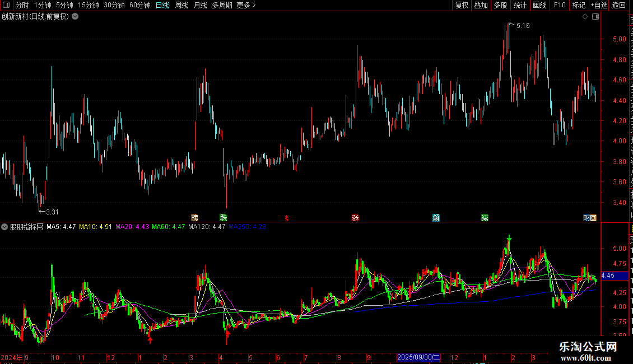
Task: Click the 榜 event marker icon
Action: pyautogui.click(x=194, y=218)
